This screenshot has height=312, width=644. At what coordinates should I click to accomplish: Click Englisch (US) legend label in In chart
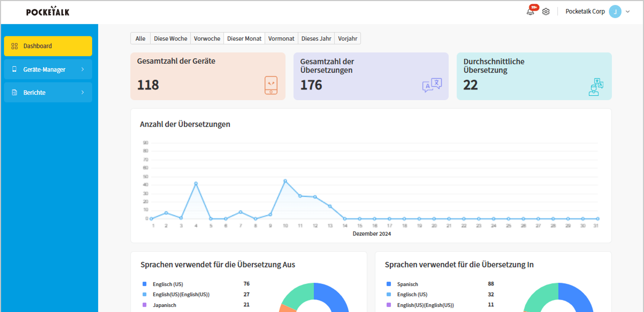412,294
